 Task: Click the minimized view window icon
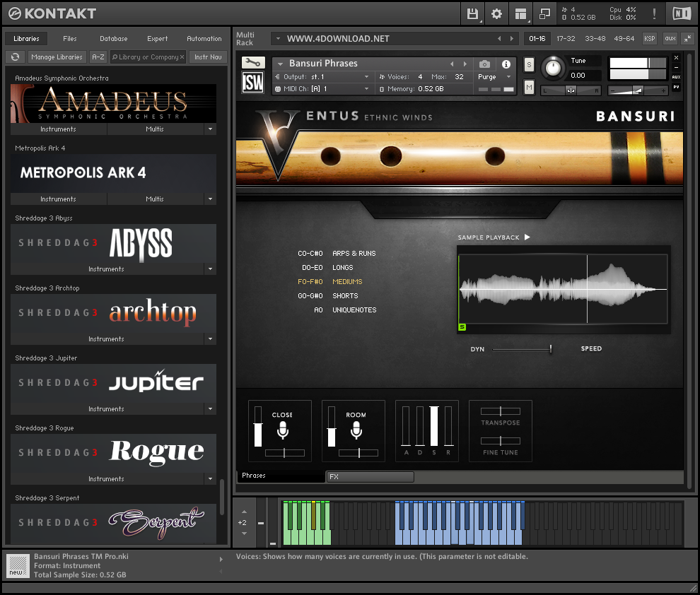click(x=544, y=14)
